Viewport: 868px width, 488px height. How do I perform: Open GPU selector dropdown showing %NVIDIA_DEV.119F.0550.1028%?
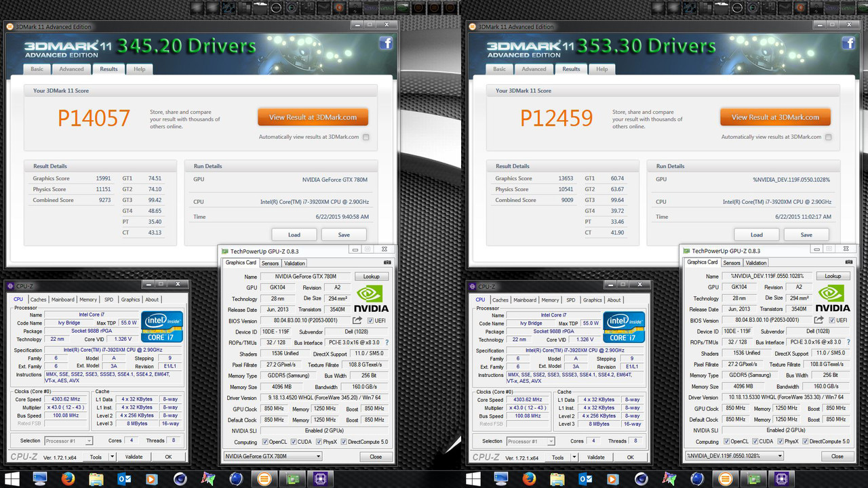click(734, 455)
